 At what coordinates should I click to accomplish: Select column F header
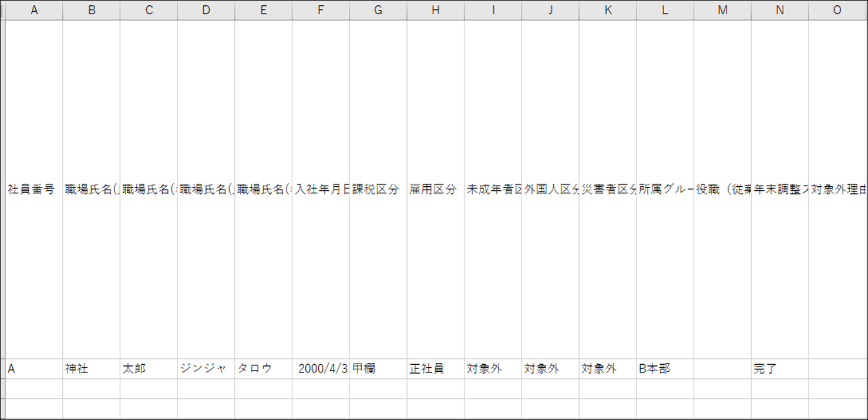tap(321, 10)
